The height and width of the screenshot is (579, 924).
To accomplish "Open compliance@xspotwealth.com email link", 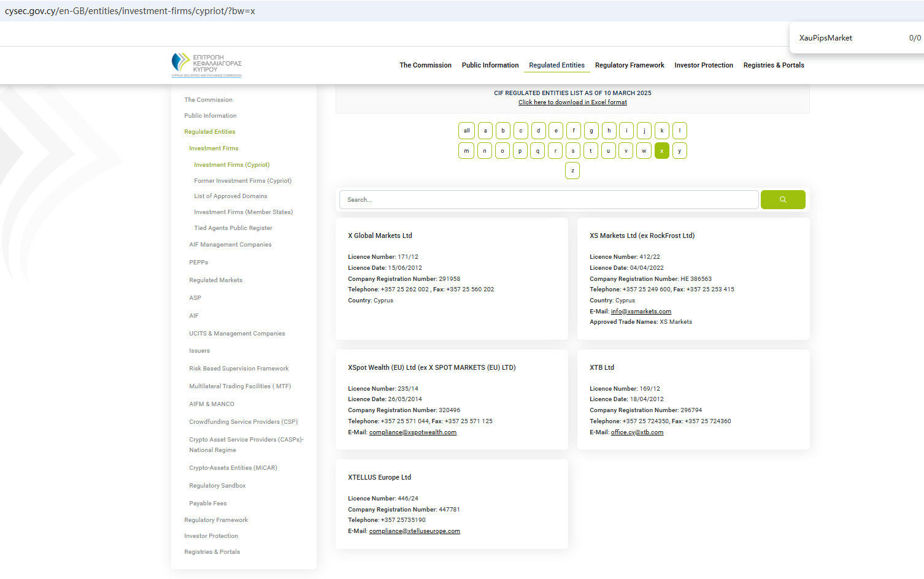I will (413, 432).
